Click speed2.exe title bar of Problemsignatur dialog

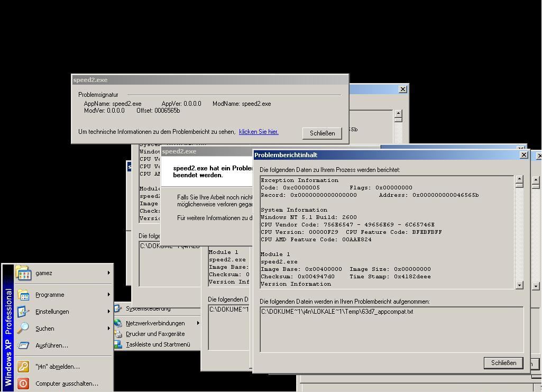coord(210,80)
